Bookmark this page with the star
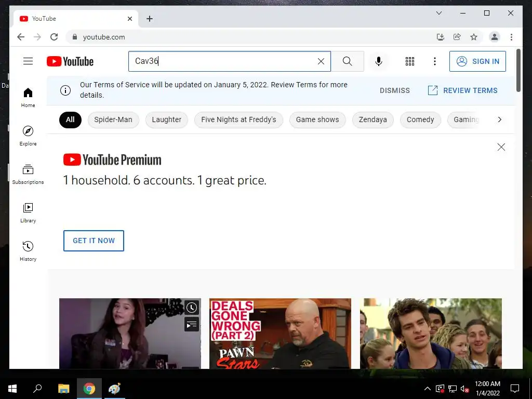Screen dimensions: 532x399 [474, 37]
